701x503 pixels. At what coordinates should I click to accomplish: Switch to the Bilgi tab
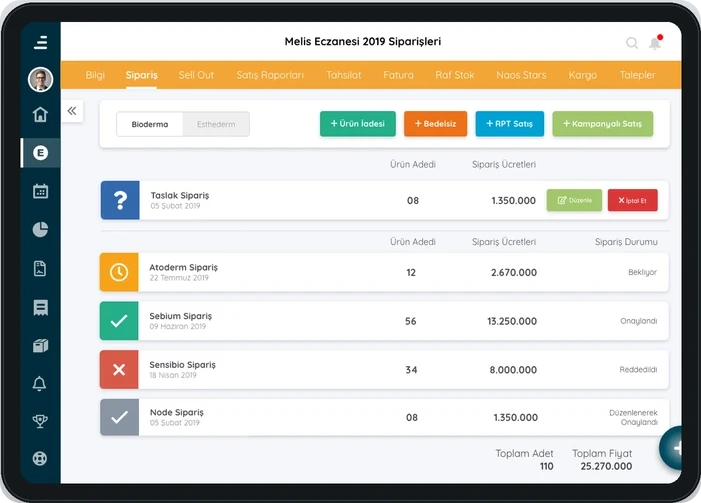tap(95, 75)
